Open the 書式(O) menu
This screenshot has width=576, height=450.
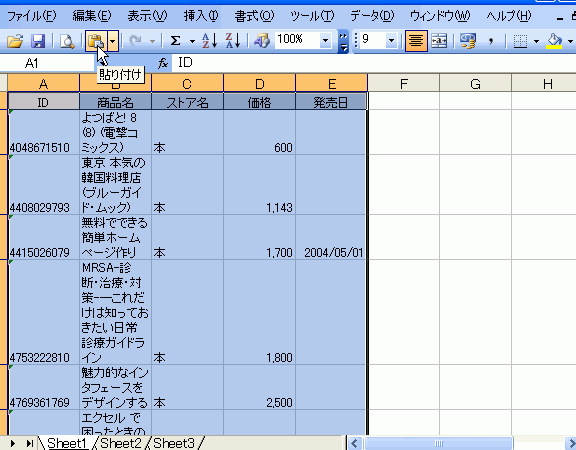pyautogui.click(x=255, y=16)
